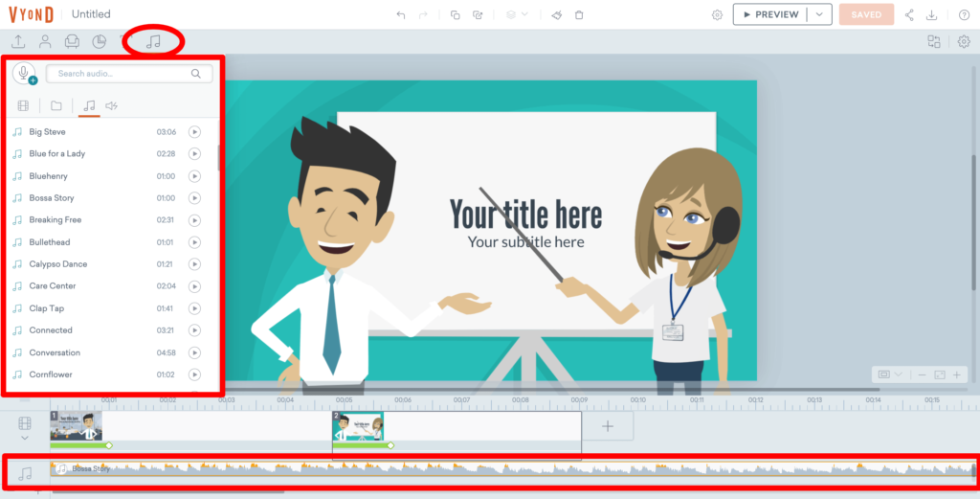Click the Delete trash icon
This screenshot has height=499, width=980.
pos(579,15)
